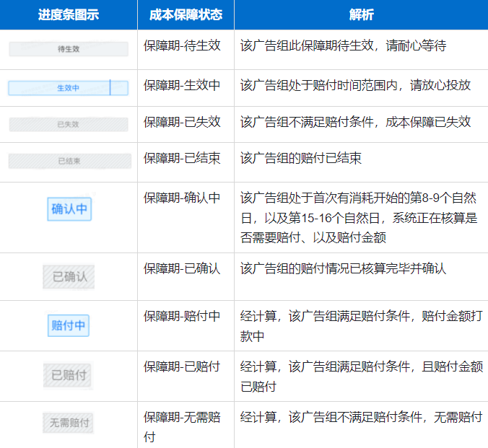
Task: Click the text 该广告组的赔付已结束
Action: point(300,158)
